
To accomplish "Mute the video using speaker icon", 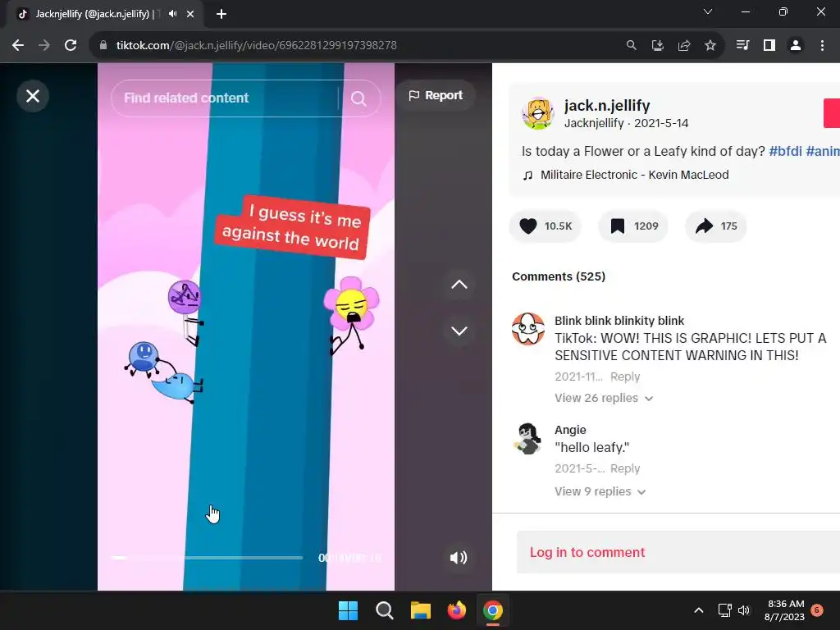I will click(x=458, y=558).
